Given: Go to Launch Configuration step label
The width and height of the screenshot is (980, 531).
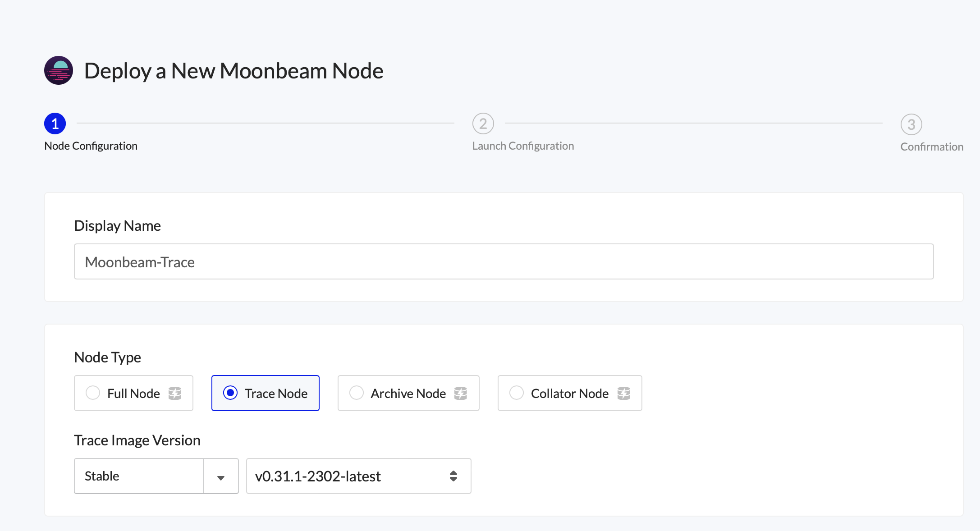Looking at the screenshot, I should [x=523, y=146].
